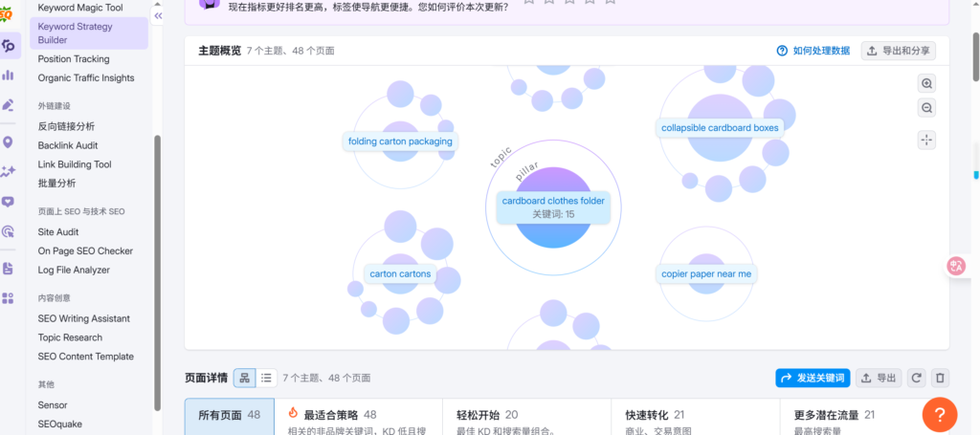This screenshot has height=435, width=980.
Task: Click 发送关键词 button
Action: pos(813,378)
